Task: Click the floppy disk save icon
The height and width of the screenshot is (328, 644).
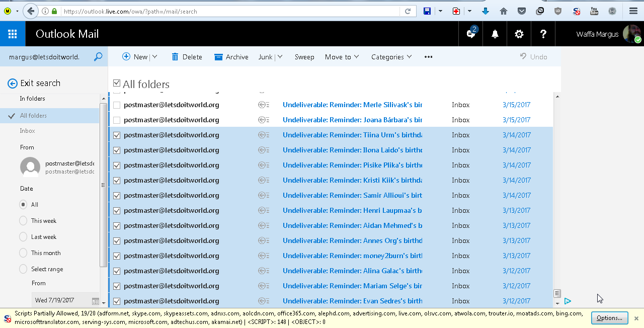Action: (427, 11)
